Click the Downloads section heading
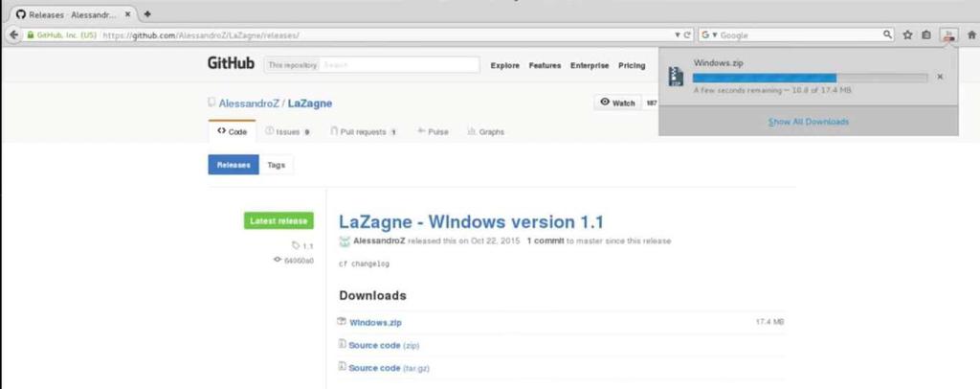The height and width of the screenshot is (389, 980). (x=372, y=295)
